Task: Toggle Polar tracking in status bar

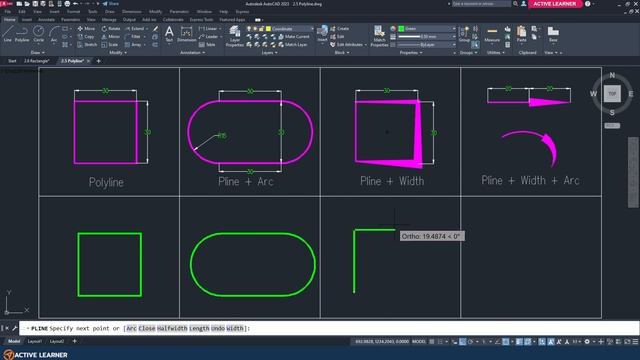Action: pos(471,342)
